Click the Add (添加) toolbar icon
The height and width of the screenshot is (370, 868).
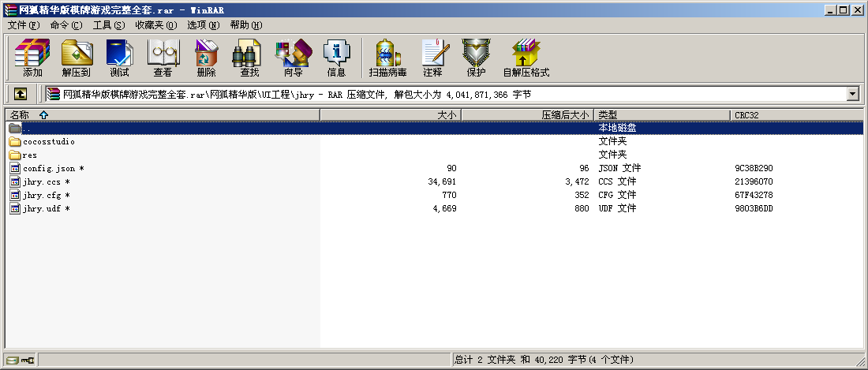[32, 58]
